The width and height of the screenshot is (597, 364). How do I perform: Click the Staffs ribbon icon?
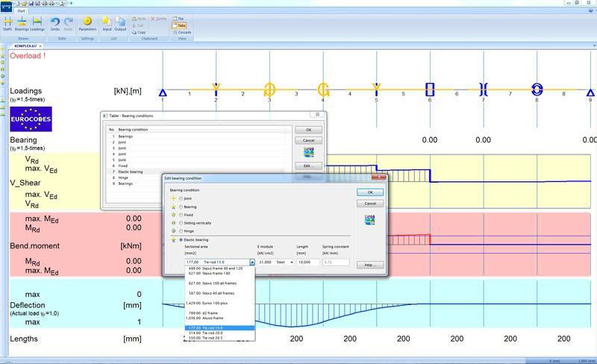click(x=7, y=23)
